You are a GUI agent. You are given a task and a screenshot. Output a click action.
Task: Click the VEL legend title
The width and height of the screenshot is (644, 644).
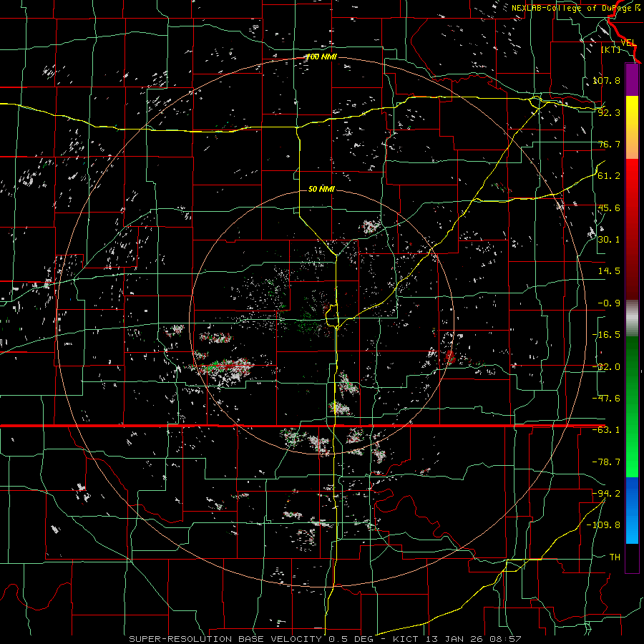tap(628, 43)
